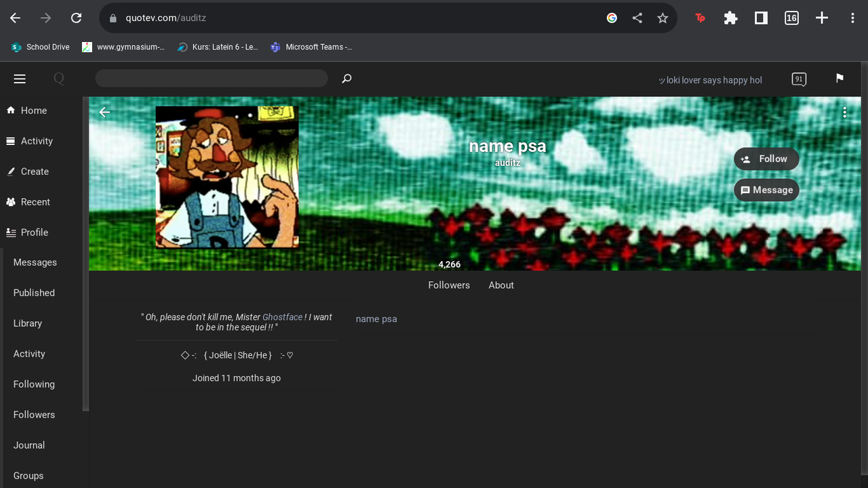
Task: Bookmark this page with the star
Action: pyautogui.click(x=663, y=18)
